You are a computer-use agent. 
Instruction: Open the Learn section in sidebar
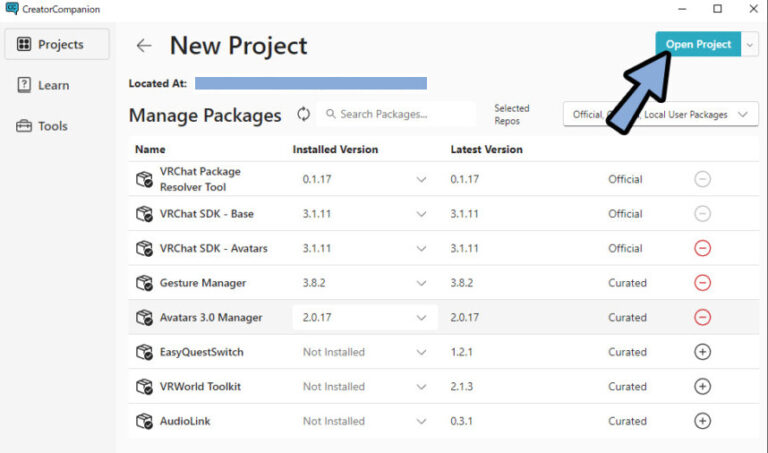click(51, 85)
